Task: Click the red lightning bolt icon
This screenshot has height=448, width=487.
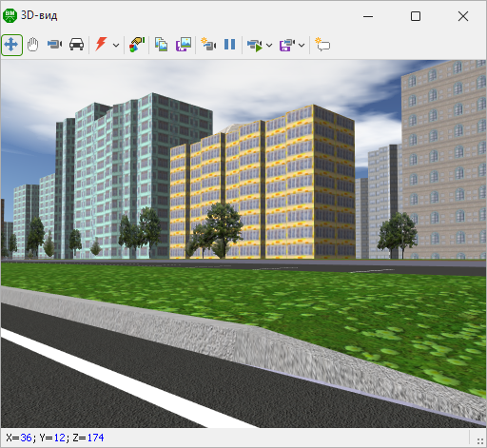Action: tap(101, 44)
